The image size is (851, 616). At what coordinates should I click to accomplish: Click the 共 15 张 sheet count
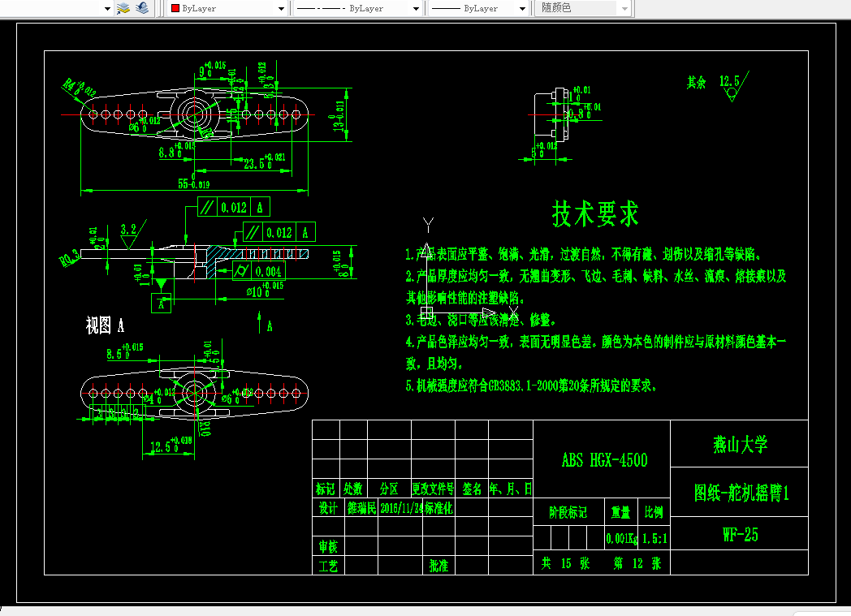tap(565, 563)
